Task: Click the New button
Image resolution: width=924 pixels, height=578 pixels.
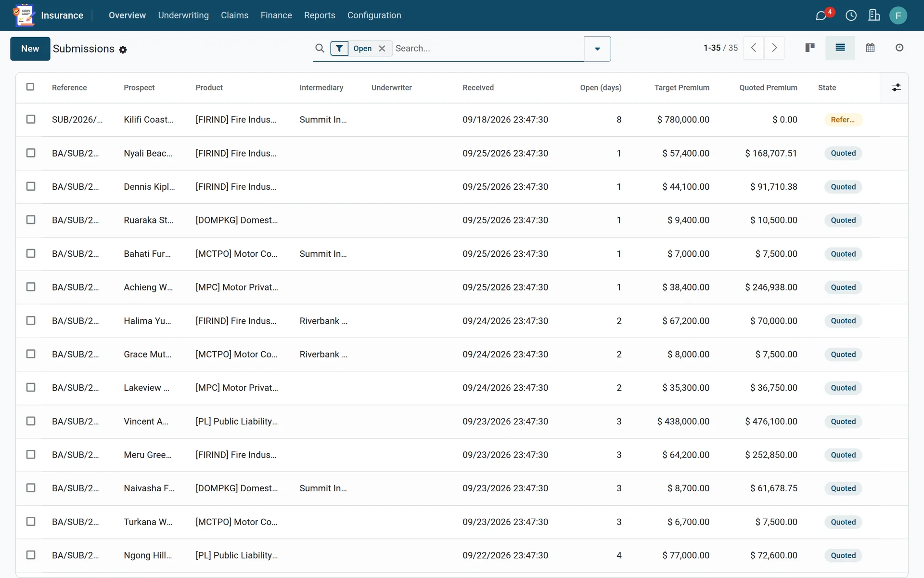Action: [30, 49]
